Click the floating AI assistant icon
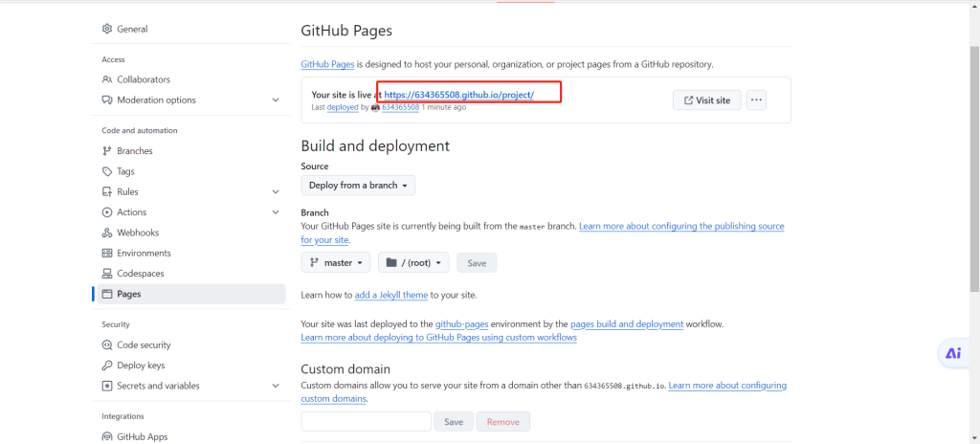Screen dimensions: 980x444 953,353
